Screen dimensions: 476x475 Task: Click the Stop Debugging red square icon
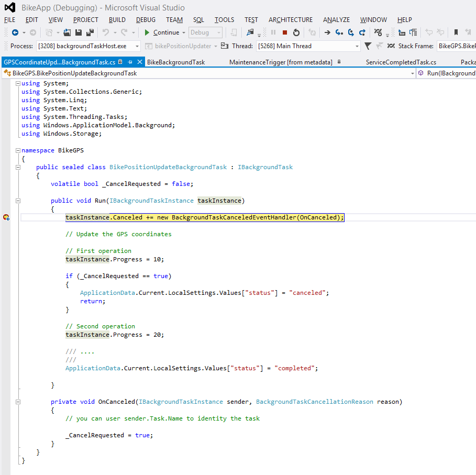click(x=284, y=32)
